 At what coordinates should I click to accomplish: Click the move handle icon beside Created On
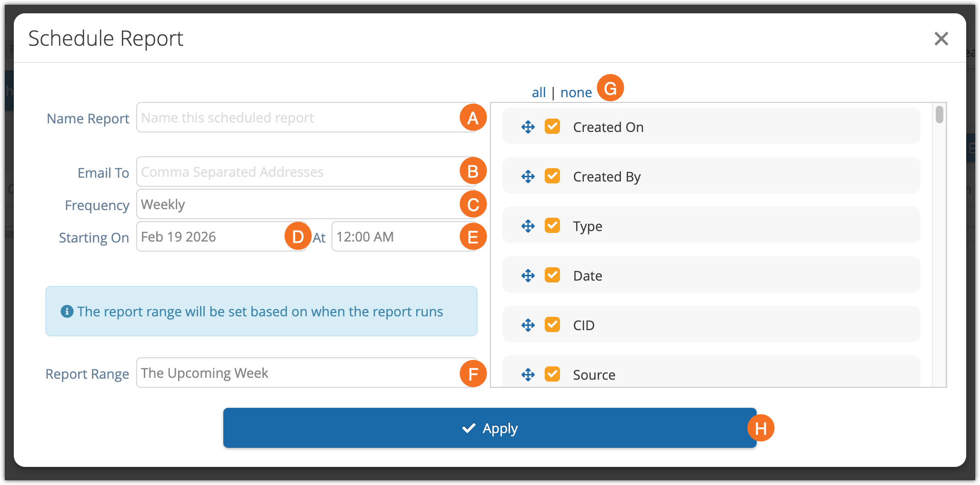pyautogui.click(x=528, y=127)
